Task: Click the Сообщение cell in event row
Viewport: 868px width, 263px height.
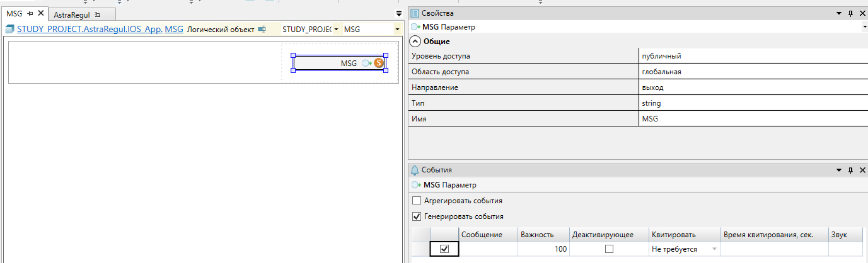Action: [489, 249]
